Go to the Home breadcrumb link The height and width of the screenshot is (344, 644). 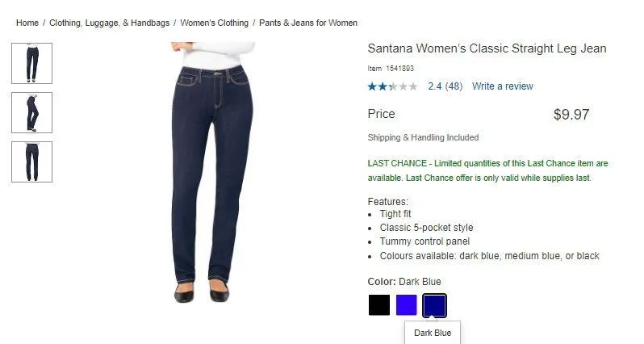27,23
